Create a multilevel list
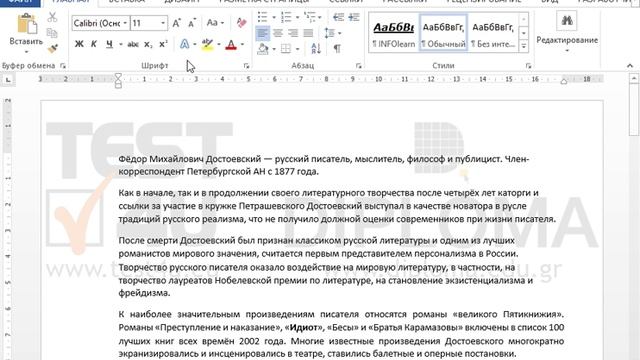 tap(309, 17)
